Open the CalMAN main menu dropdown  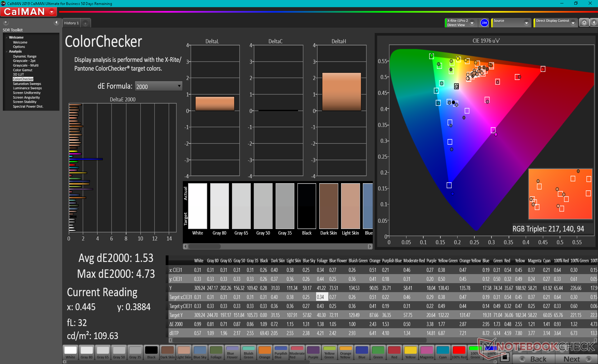pyautogui.click(x=52, y=12)
